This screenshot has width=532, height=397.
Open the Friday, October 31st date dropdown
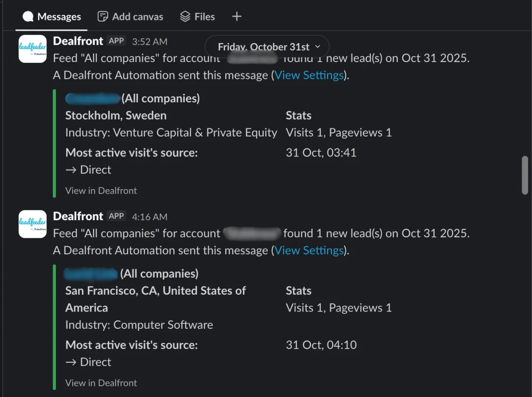click(x=267, y=47)
